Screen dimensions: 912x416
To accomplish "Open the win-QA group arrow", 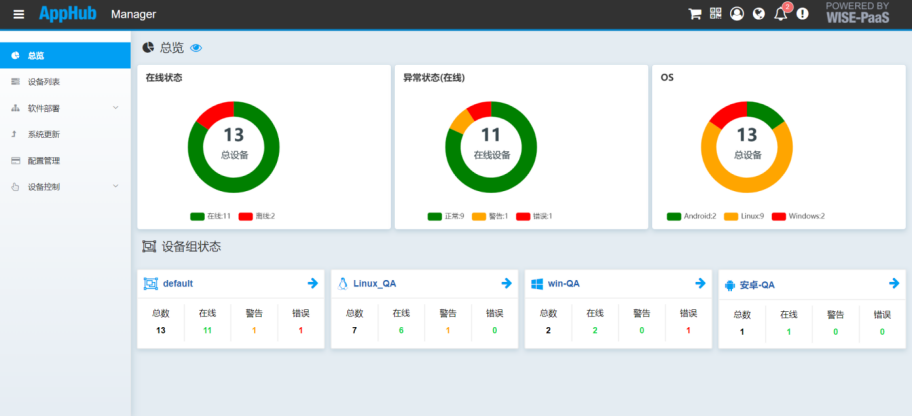I will click(x=700, y=283).
